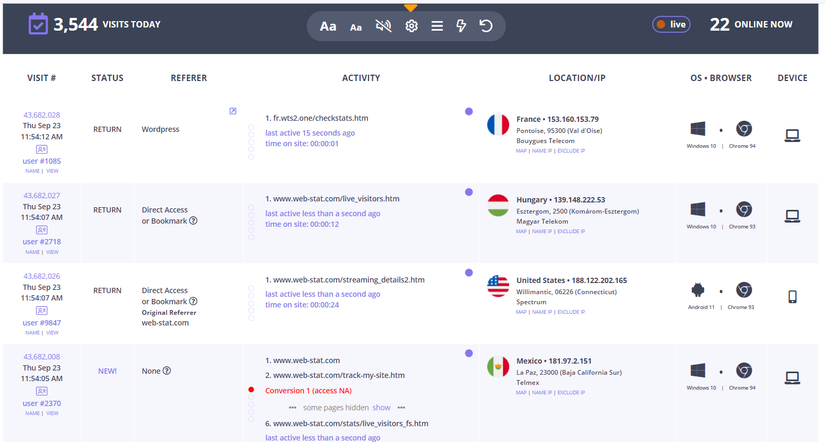This screenshot has width=825, height=442.
Task: Click NAME IP for Hungary visitor
Action: (542, 232)
